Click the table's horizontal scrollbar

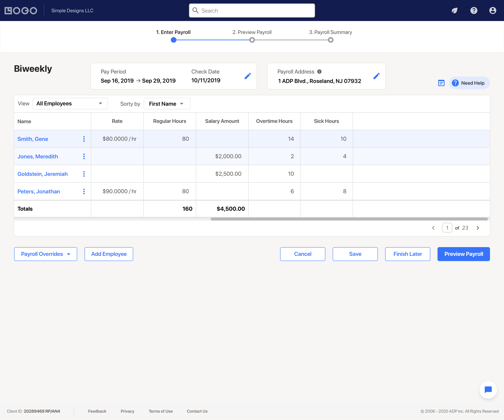[x=349, y=219]
